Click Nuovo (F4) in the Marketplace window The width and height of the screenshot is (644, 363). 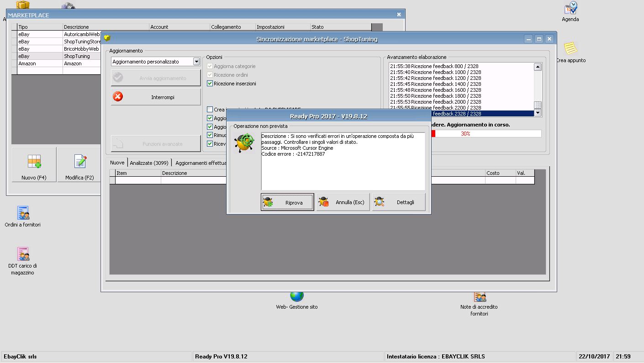click(34, 164)
